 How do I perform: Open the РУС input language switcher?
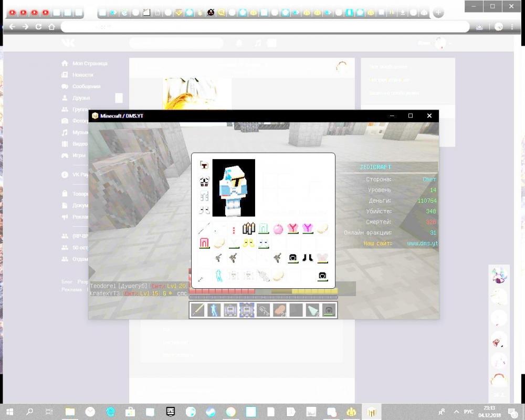(469, 412)
